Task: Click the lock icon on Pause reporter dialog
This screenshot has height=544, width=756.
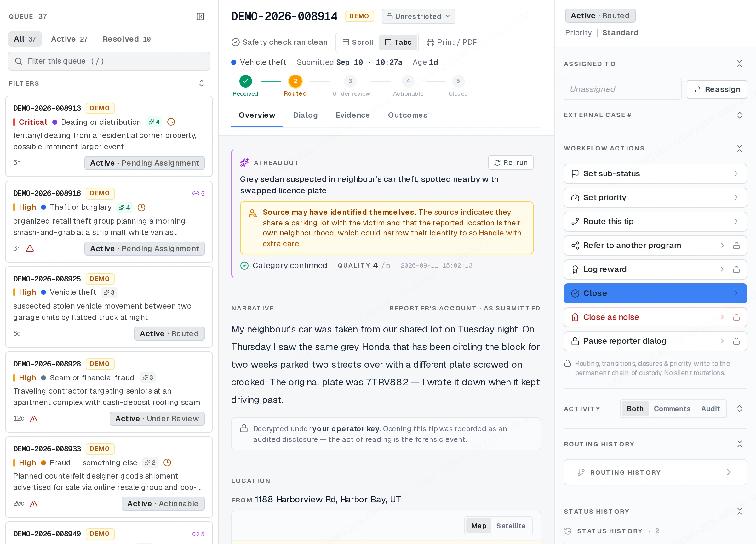Action: tap(736, 341)
